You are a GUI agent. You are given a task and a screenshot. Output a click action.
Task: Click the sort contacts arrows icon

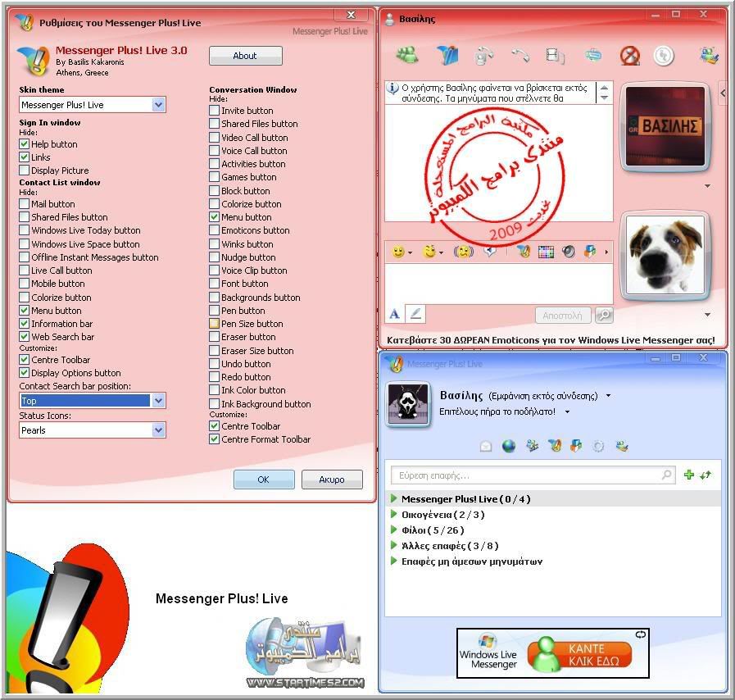(x=705, y=475)
